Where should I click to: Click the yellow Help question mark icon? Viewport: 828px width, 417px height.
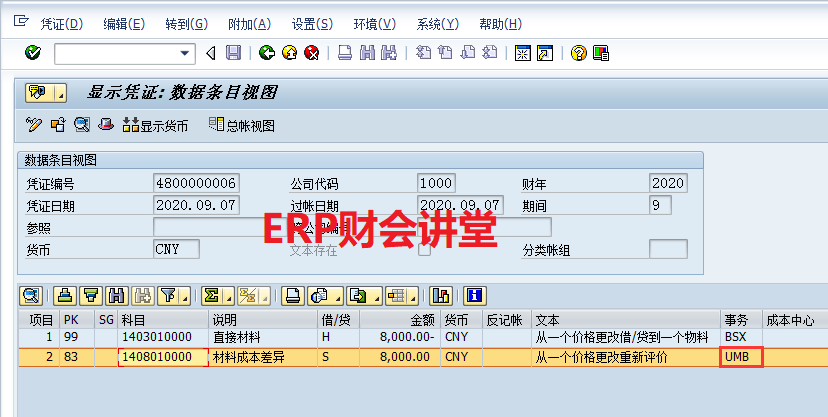click(578, 53)
